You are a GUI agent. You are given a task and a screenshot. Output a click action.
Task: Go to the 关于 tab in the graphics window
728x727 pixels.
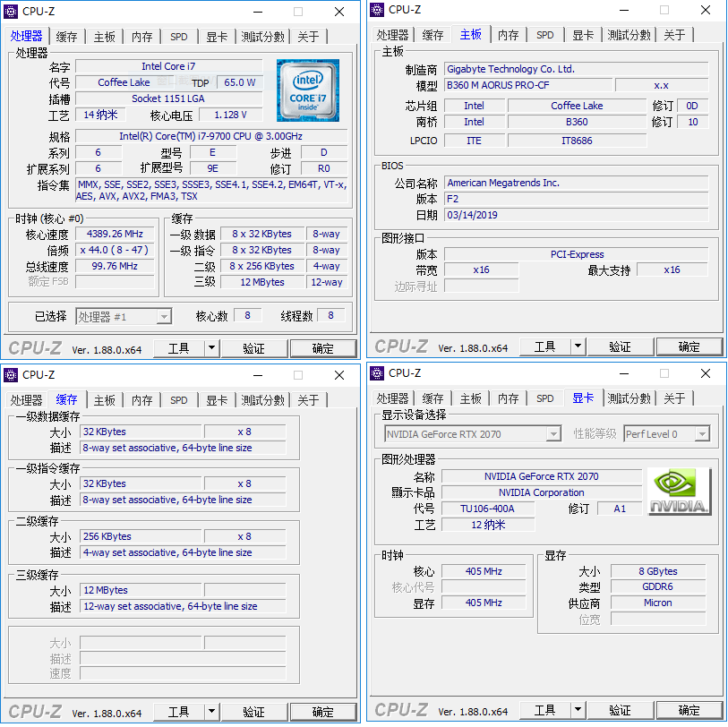pyautogui.click(x=674, y=398)
